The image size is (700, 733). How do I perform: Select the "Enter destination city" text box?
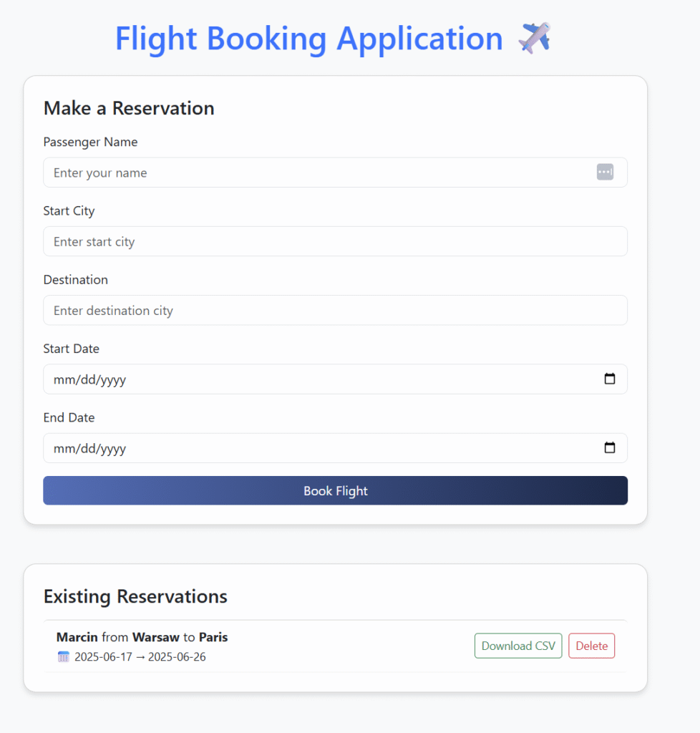tap(335, 311)
